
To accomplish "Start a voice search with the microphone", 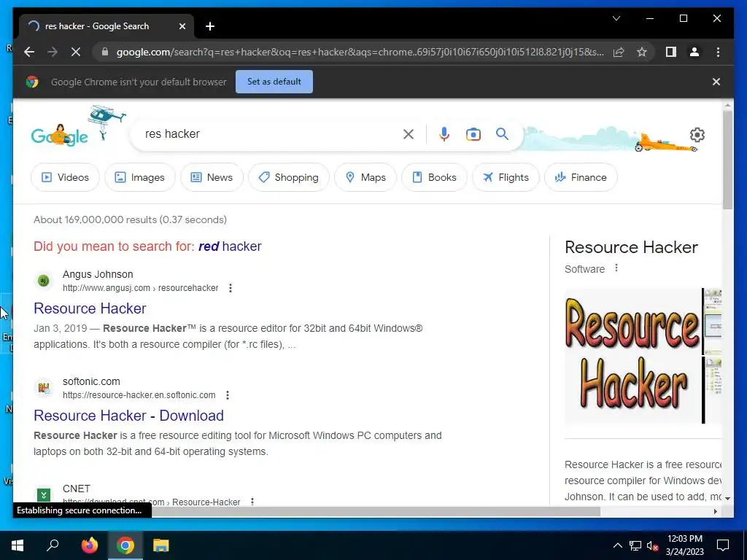I will point(444,134).
